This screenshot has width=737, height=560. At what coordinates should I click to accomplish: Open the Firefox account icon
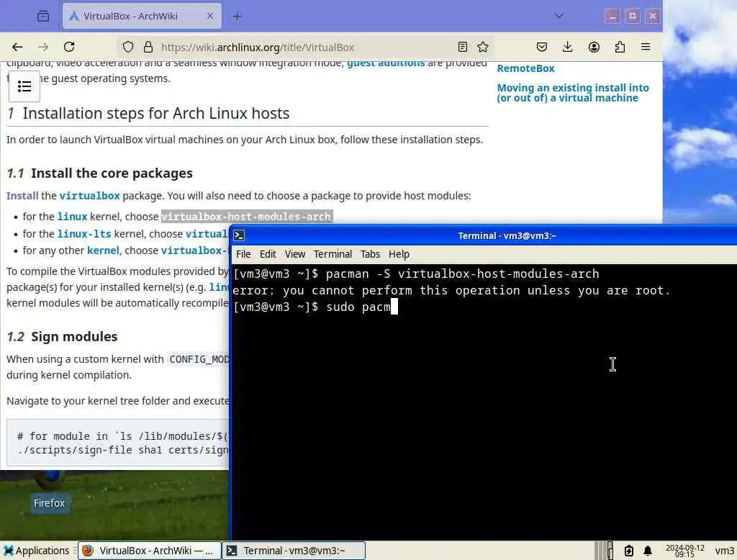click(594, 47)
